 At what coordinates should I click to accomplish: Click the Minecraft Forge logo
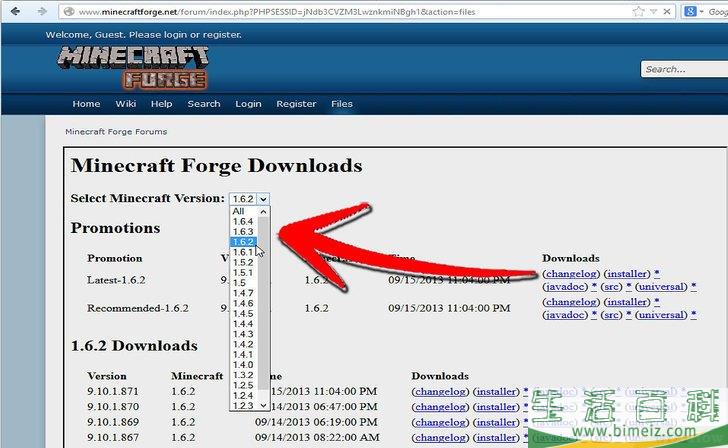tap(133, 68)
